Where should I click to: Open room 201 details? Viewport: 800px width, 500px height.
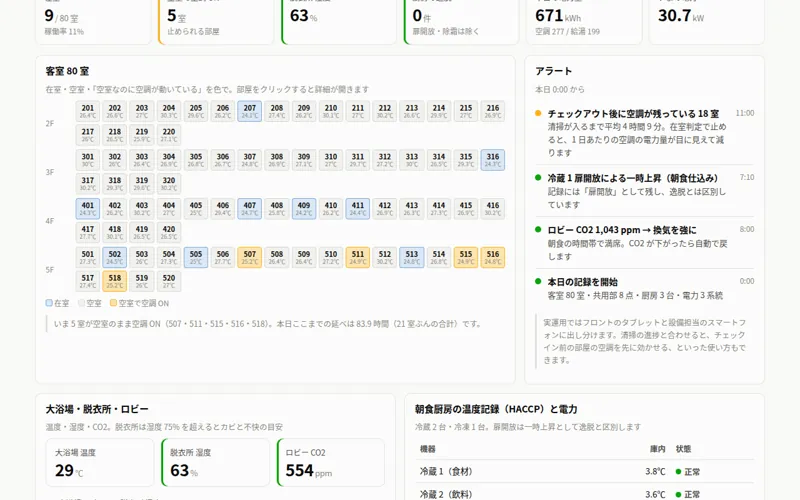88,111
